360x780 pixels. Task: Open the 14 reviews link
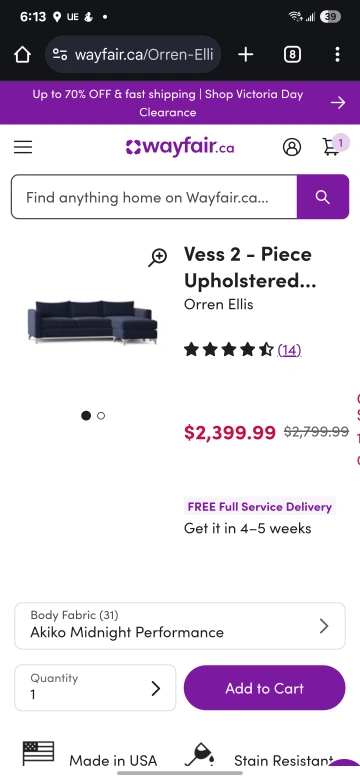click(289, 350)
